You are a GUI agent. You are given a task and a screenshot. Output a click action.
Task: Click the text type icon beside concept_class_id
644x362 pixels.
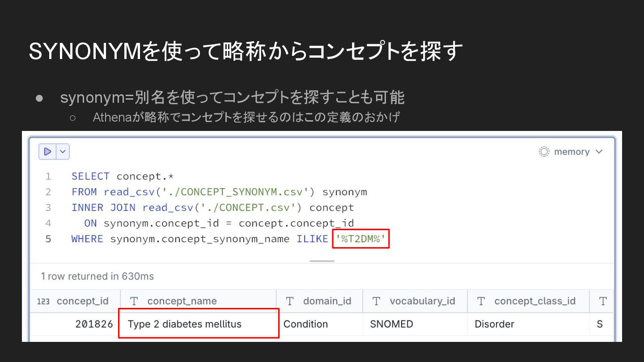[481, 301]
